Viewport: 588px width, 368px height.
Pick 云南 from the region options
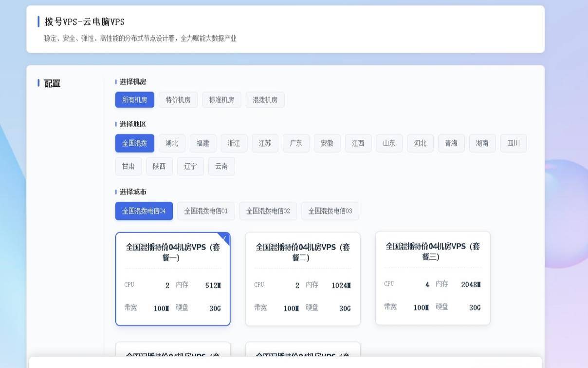click(221, 166)
